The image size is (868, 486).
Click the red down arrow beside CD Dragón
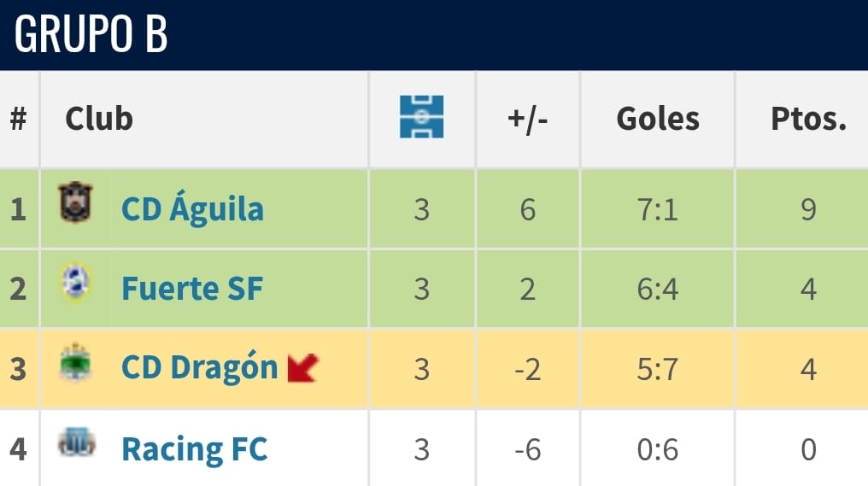tap(302, 367)
